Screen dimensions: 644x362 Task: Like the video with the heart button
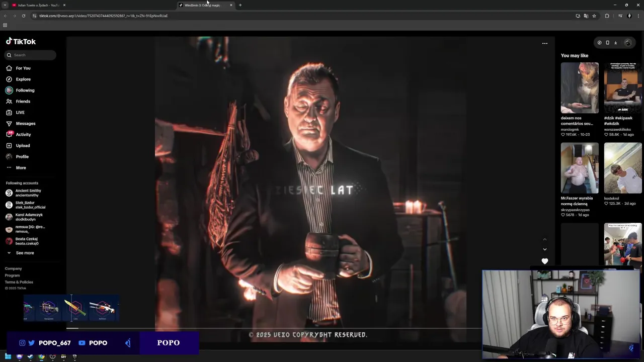pyautogui.click(x=544, y=261)
